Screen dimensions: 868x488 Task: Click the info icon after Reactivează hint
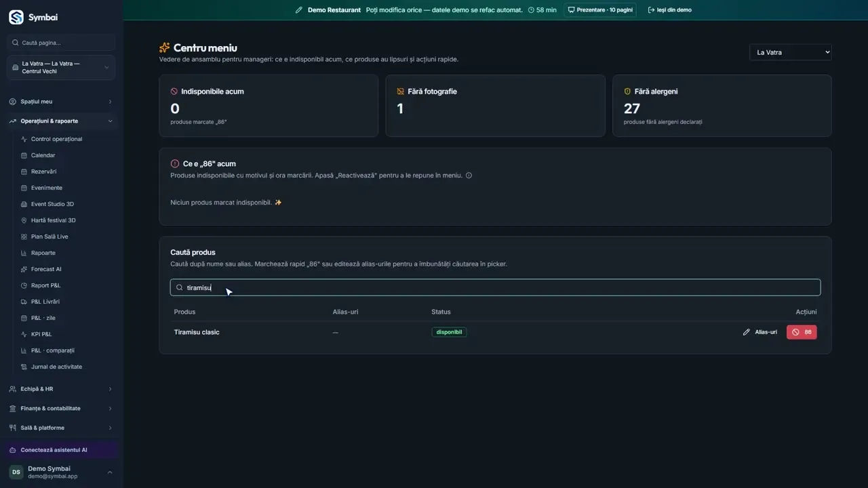tap(469, 176)
